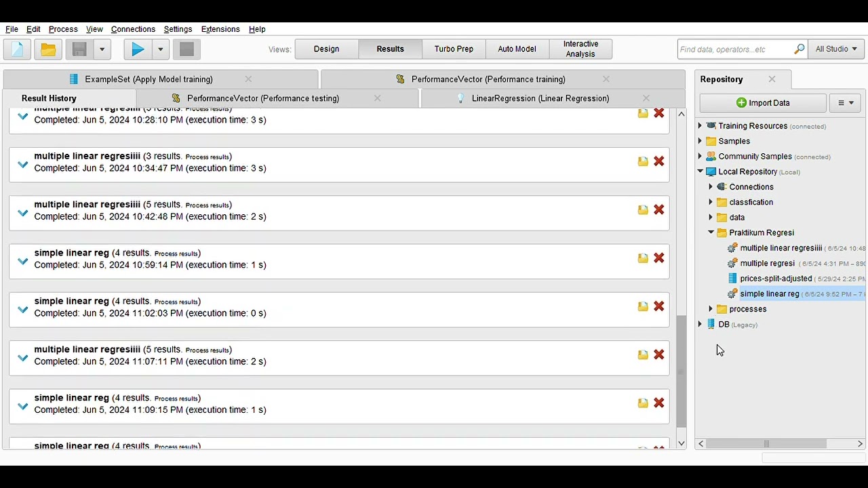868x488 pixels.
Task: Open a process using the folder toolbar icon
Action: point(48,49)
